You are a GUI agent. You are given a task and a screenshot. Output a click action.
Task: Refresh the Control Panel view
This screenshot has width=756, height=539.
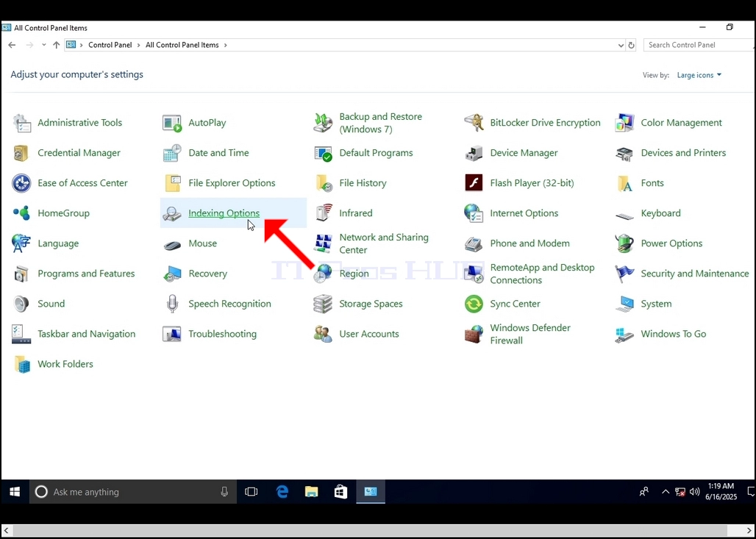[631, 46]
